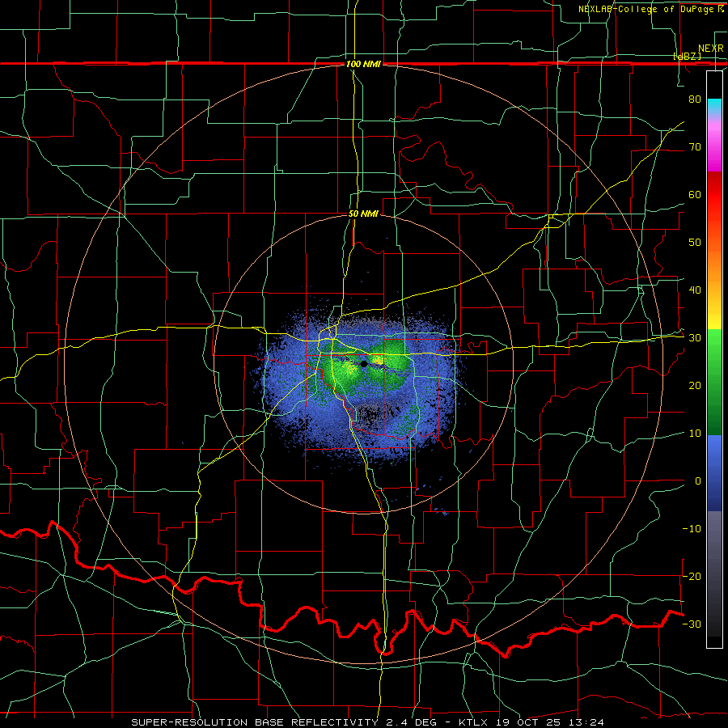Click the 30 value on dBZ scale

point(695,338)
